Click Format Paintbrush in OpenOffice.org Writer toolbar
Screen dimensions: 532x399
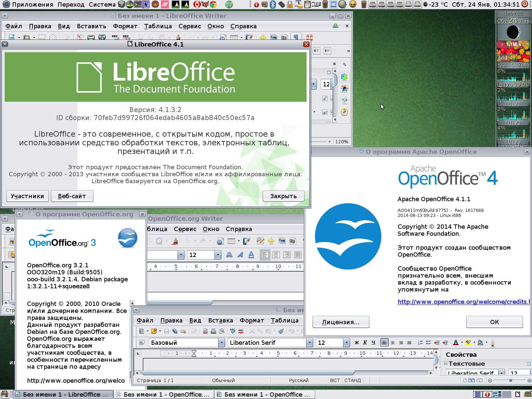[x=175, y=241]
